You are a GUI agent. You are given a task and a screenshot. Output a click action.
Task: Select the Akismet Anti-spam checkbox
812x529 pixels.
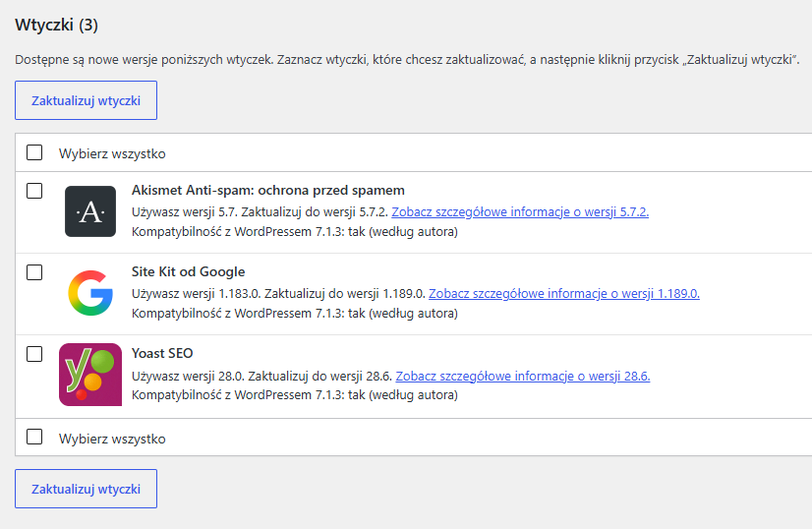34,191
